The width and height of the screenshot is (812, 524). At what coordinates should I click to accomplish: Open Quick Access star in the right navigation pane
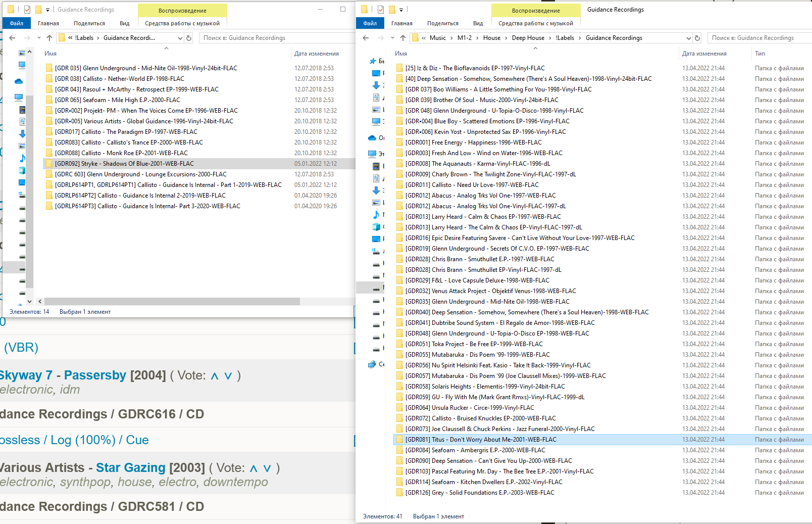(x=373, y=61)
